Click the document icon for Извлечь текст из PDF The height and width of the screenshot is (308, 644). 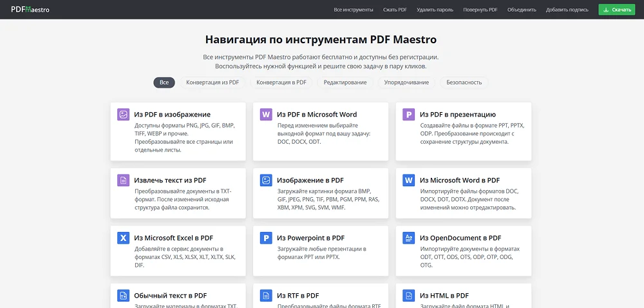click(123, 180)
